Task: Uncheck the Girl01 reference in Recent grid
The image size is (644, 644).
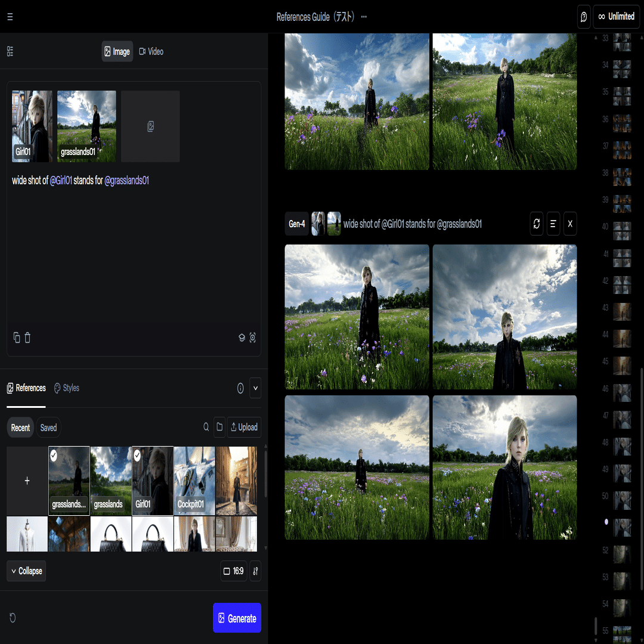Action: [x=153, y=481]
